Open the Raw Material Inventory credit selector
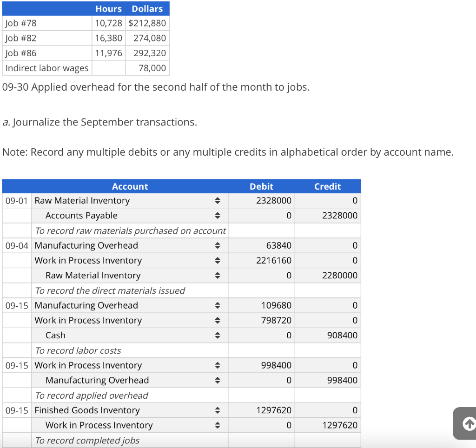This screenshot has height=448, width=476. pyautogui.click(x=218, y=275)
